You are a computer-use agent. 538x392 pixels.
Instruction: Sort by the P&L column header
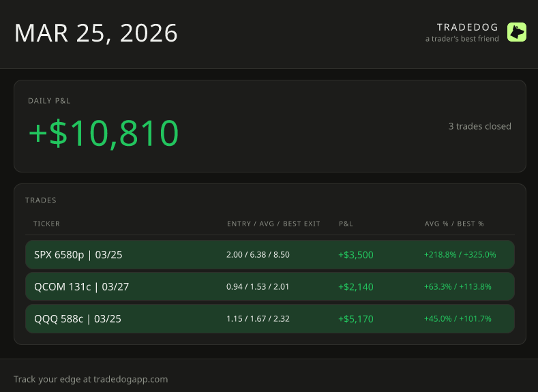point(346,224)
